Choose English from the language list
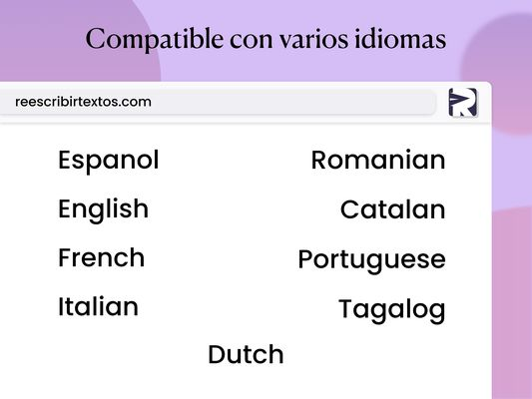Image resolution: width=532 pixels, height=399 pixels. (104, 210)
